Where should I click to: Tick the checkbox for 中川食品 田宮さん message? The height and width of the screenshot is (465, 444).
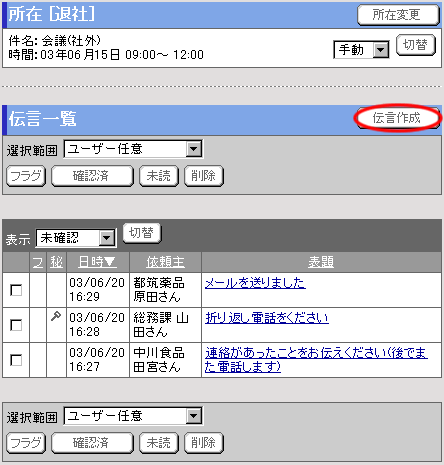16,360
